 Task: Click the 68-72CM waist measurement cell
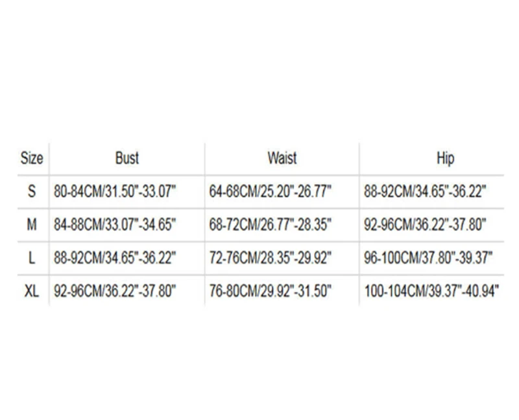point(271,225)
